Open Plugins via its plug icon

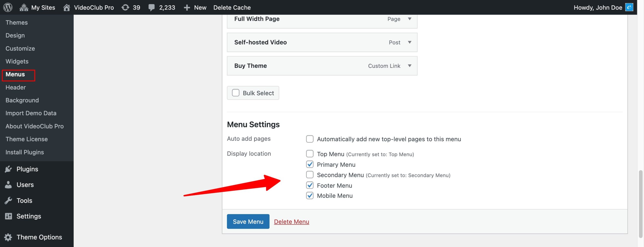pos(8,169)
